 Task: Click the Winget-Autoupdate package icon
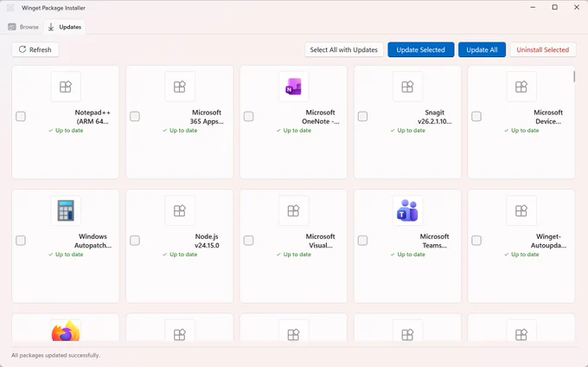click(521, 210)
